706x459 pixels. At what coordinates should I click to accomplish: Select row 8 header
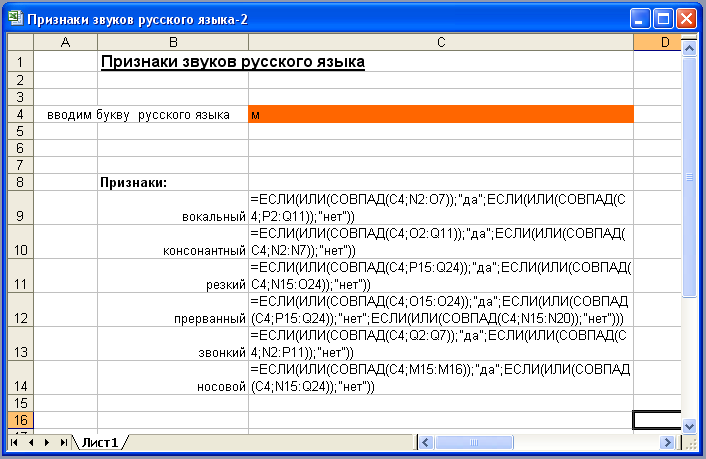click(x=20, y=182)
